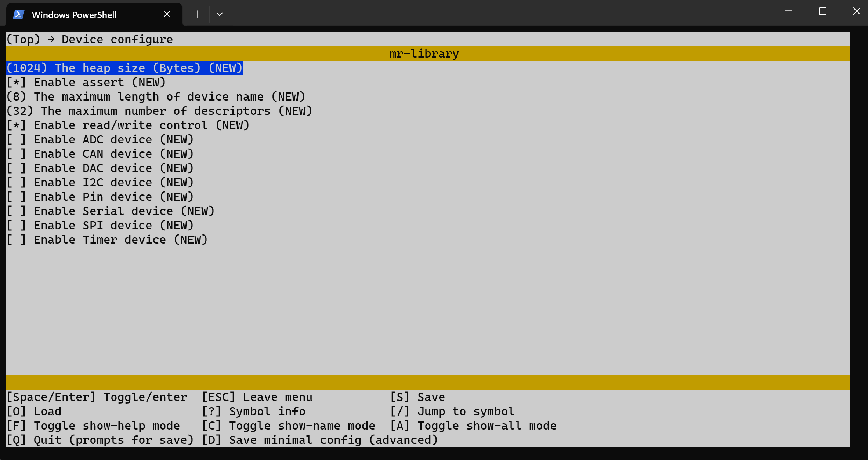
Task: Select the maximum number of descriptors entry
Action: pyautogui.click(x=159, y=111)
